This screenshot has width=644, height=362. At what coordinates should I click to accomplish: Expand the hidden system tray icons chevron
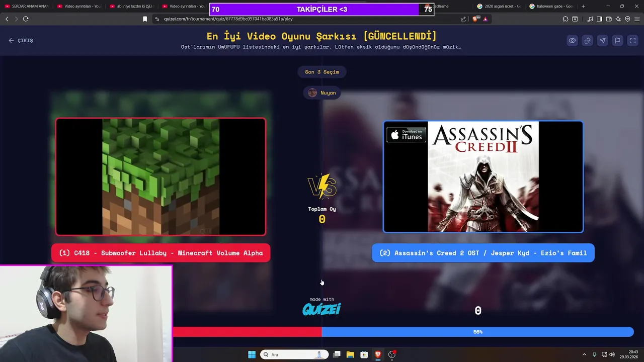584,354
